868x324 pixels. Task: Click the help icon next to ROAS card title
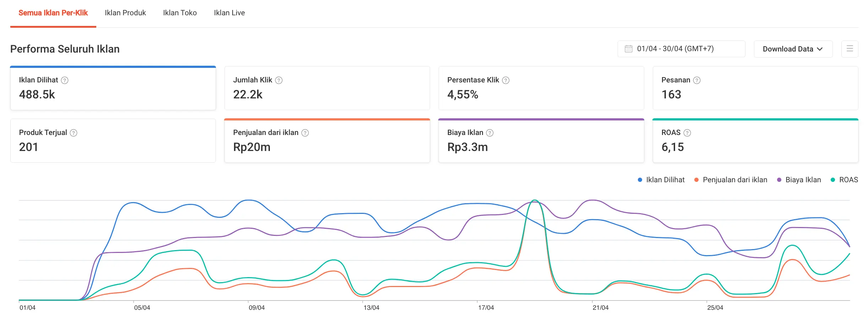coord(687,133)
